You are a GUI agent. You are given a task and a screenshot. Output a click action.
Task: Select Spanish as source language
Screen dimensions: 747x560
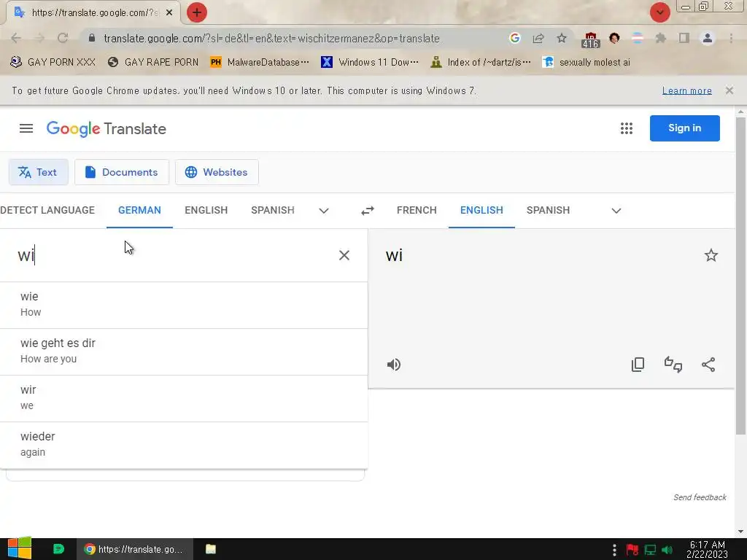point(273,211)
